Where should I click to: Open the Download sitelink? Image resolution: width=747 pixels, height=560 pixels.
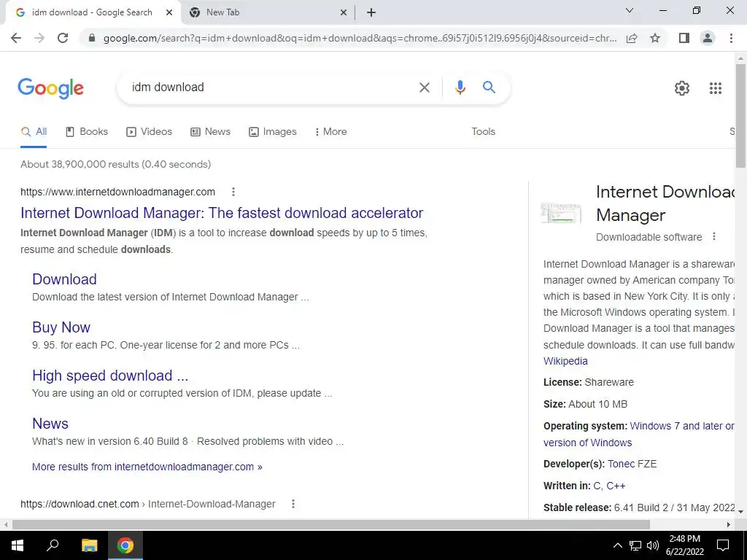[64, 279]
